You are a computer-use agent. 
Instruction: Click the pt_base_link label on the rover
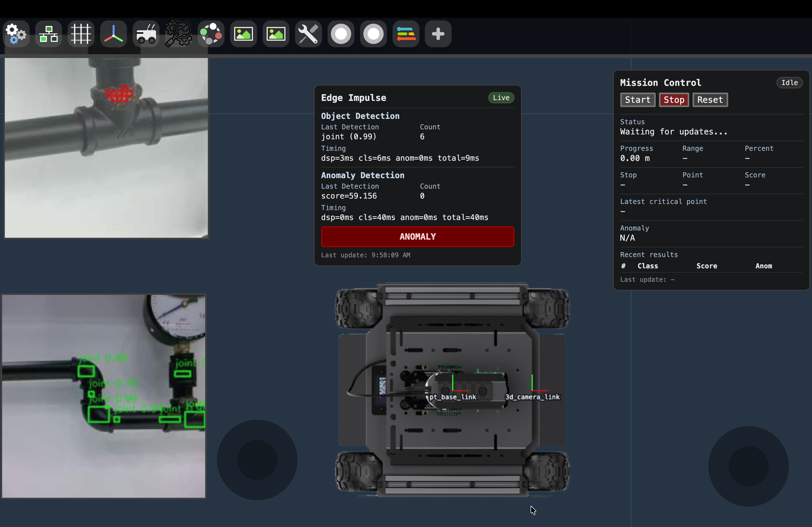tap(452, 397)
